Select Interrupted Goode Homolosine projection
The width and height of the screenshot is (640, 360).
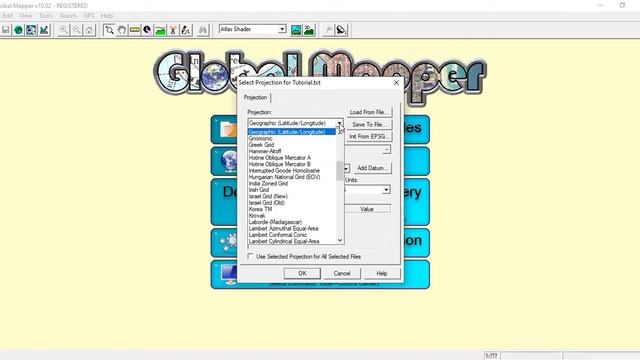click(292, 171)
